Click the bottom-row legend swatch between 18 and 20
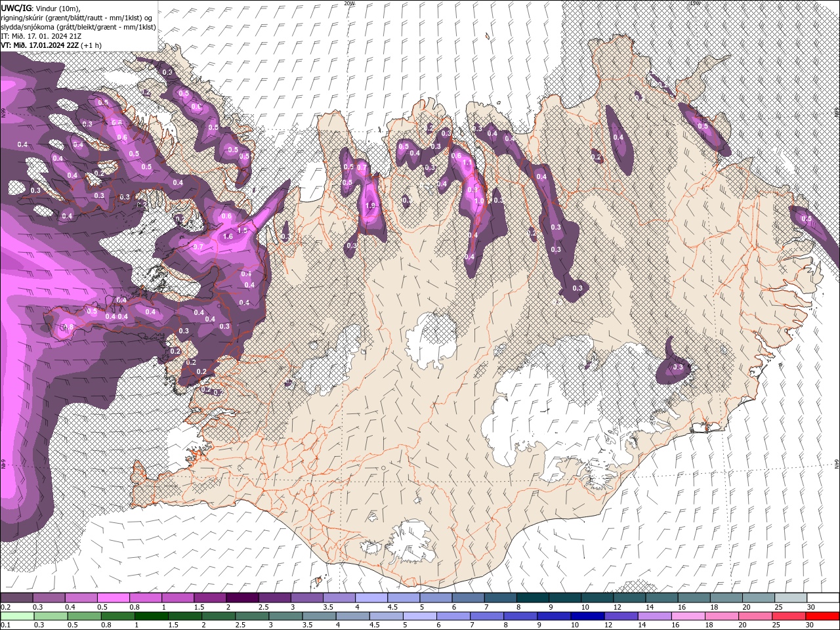Image resolution: width=840 pixels, height=630 pixels. [722, 616]
